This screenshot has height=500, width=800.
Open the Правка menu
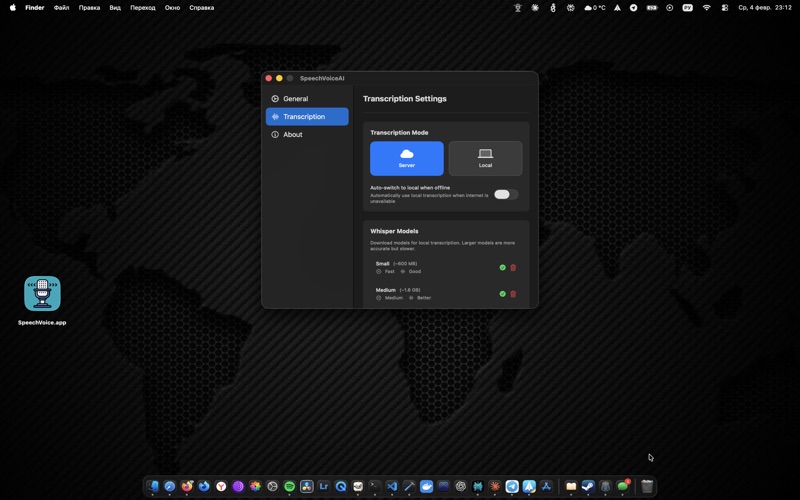pos(89,8)
